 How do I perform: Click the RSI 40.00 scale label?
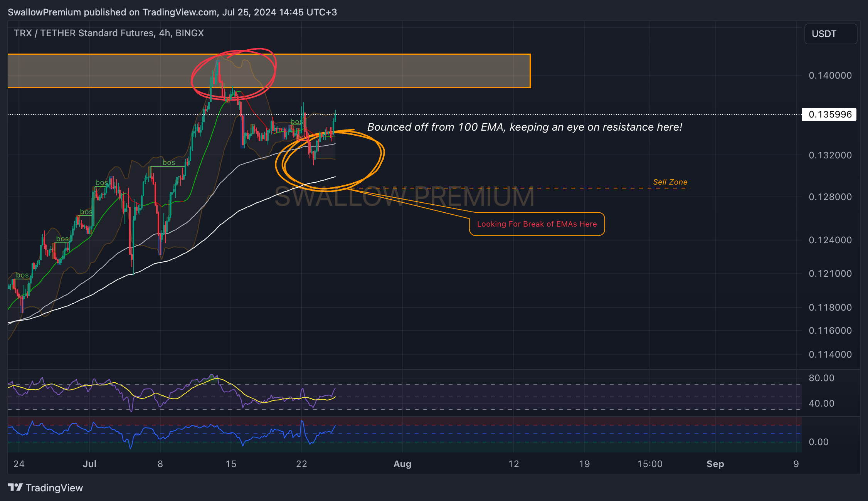pyautogui.click(x=821, y=403)
